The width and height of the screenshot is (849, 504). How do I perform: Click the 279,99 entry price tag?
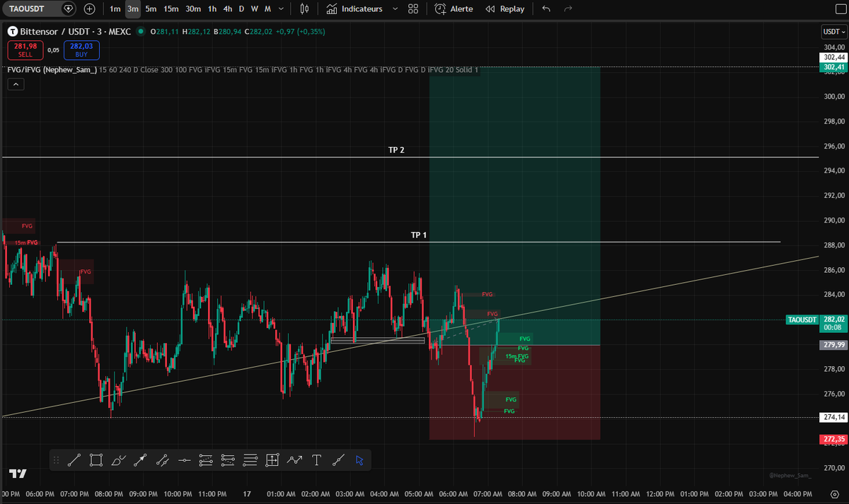pos(833,345)
